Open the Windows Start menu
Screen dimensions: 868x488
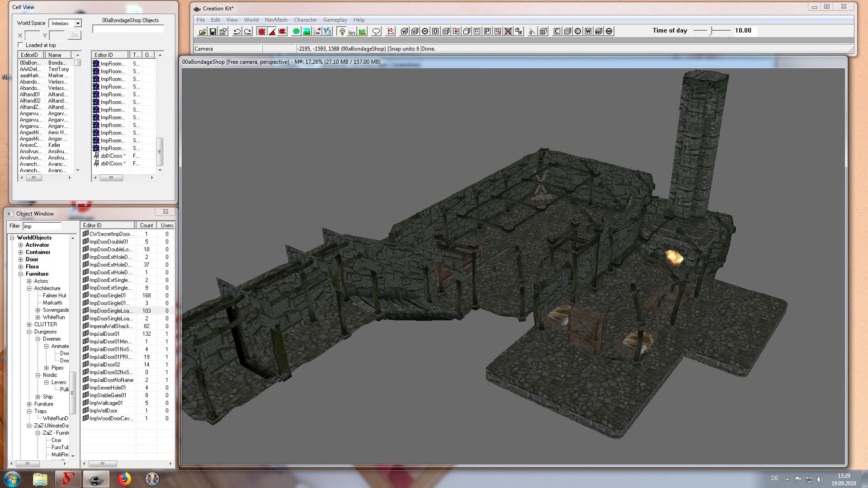click(12, 479)
